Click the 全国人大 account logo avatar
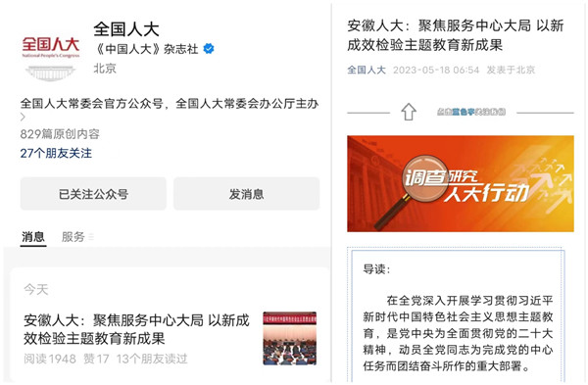This screenshot has height=385, width=588. [51, 58]
